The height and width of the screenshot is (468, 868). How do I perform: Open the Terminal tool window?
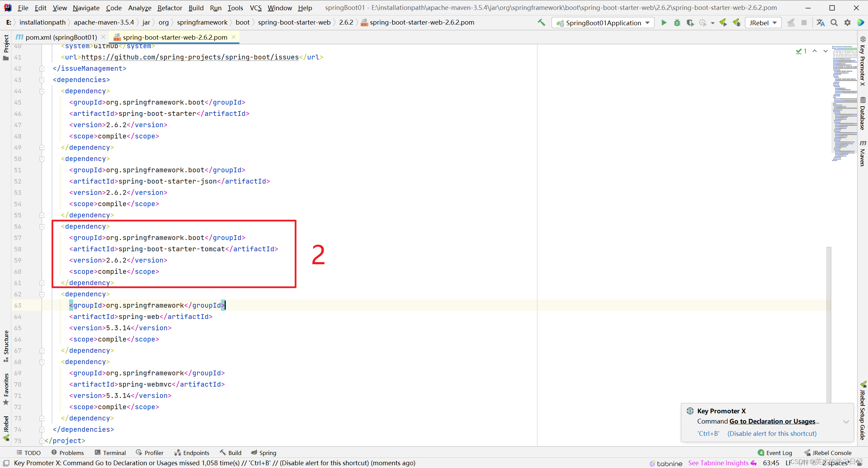tap(114, 452)
